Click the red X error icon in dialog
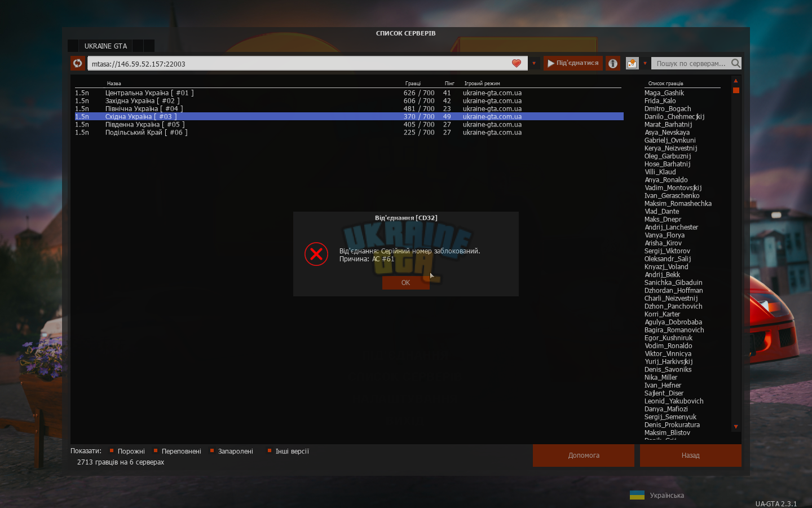The height and width of the screenshot is (508, 812). click(316, 254)
